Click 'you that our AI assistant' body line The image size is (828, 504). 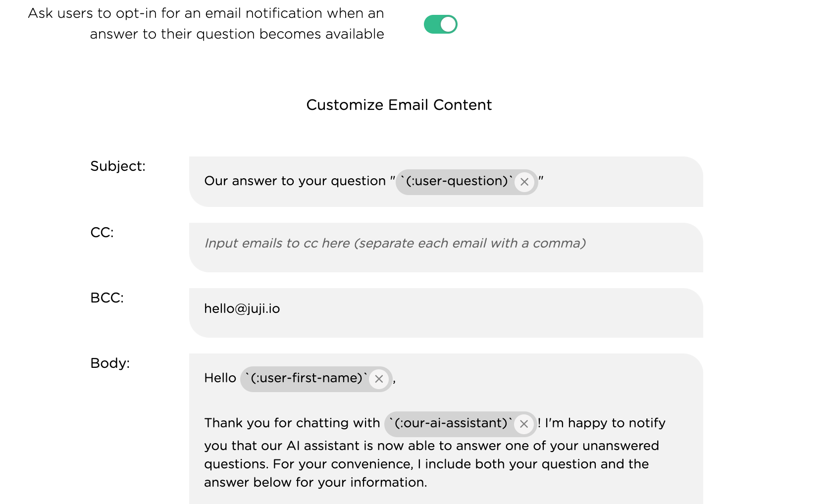pos(431,446)
